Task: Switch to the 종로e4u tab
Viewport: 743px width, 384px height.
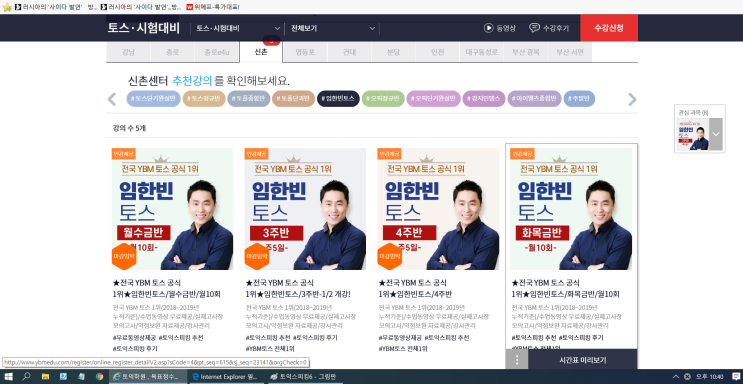Action: pyautogui.click(x=217, y=52)
